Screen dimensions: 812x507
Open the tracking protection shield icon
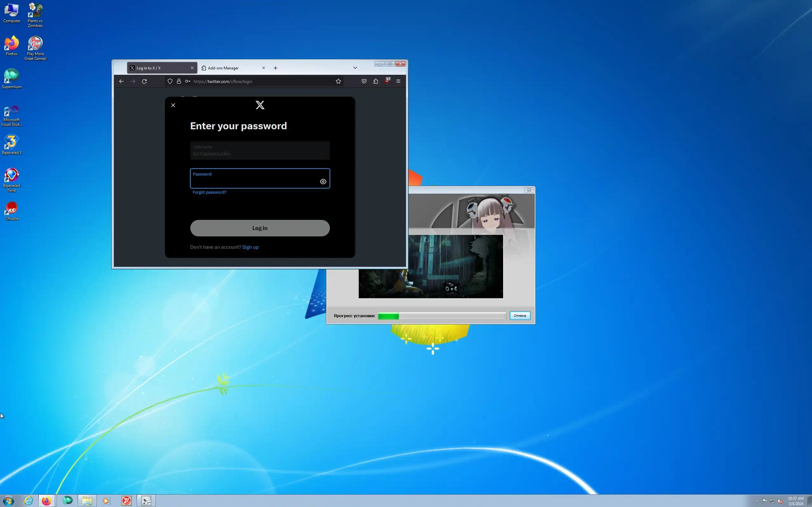point(170,81)
